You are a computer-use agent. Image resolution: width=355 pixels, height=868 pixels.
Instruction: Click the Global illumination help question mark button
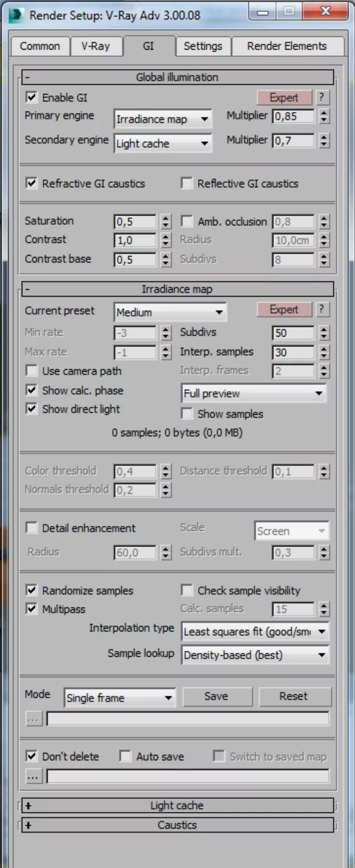pos(322,97)
